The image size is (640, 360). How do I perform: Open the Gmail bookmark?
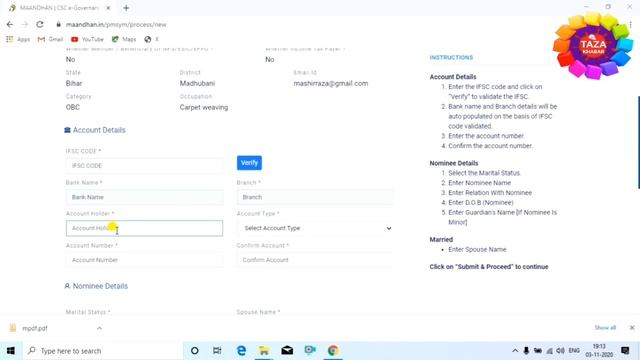point(50,39)
